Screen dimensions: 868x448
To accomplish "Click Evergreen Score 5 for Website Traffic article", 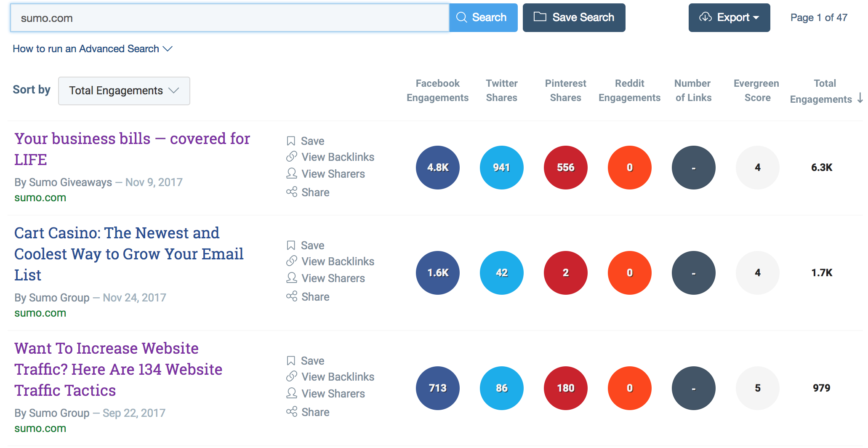I will click(758, 388).
